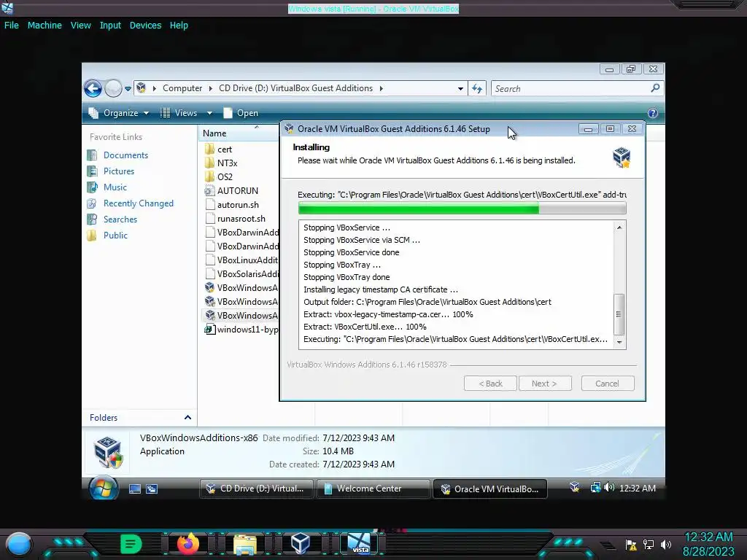Open the Organize dropdown menu
This screenshot has width=747, height=560.
tap(119, 113)
